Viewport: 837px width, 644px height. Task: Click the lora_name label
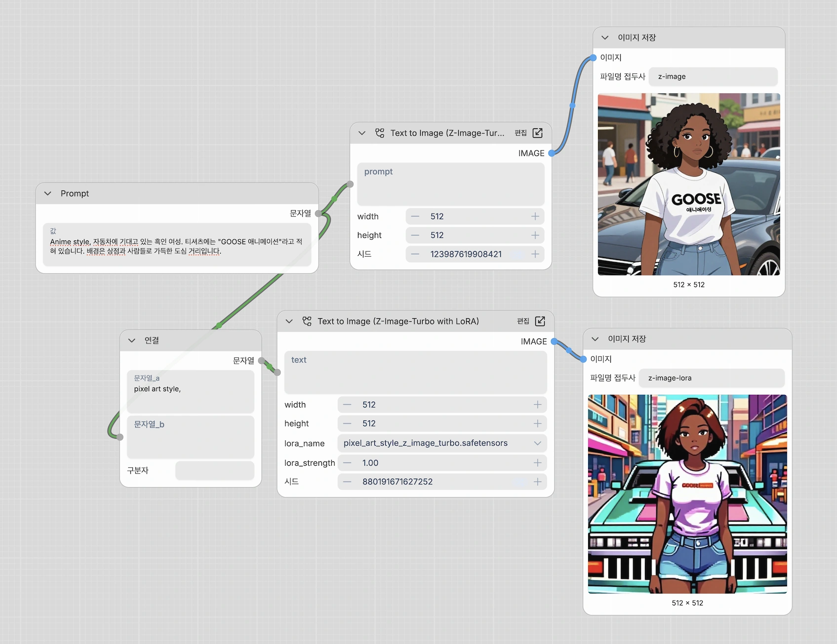pos(304,444)
